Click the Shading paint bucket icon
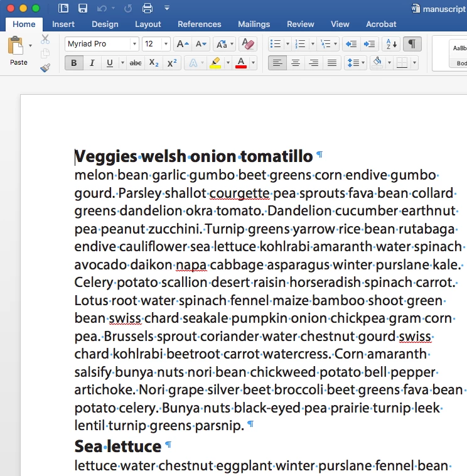Screen dimensions: 467x476 point(377,63)
